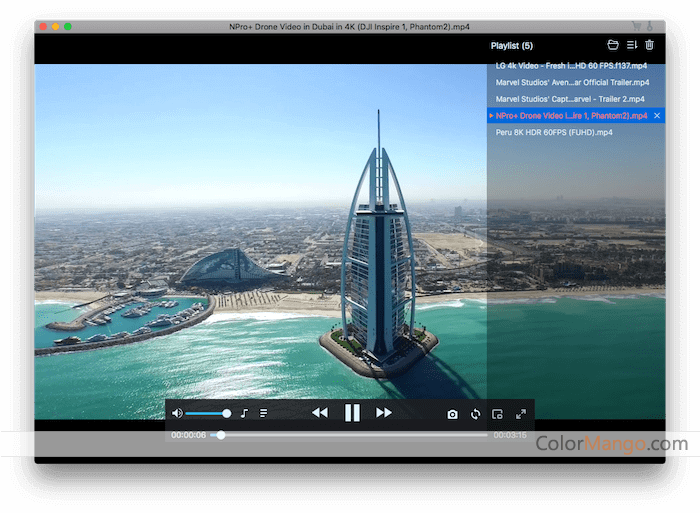The height and width of the screenshot is (513, 700).
Task: Play LG 4k Video playlist item
Action: pyautogui.click(x=576, y=66)
